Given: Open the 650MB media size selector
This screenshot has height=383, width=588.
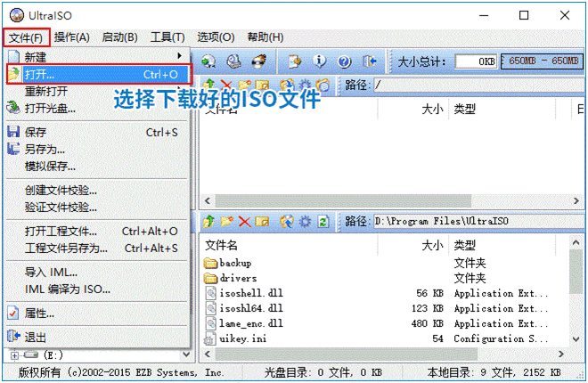Looking at the screenshot, I should click(x=539, y=61).
